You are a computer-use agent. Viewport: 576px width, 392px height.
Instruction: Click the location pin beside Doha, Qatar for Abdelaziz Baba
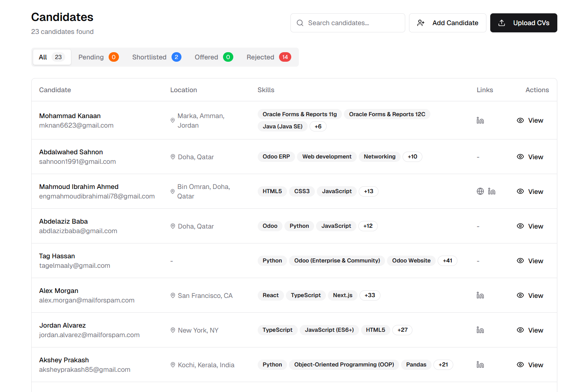tap(173, 226)
